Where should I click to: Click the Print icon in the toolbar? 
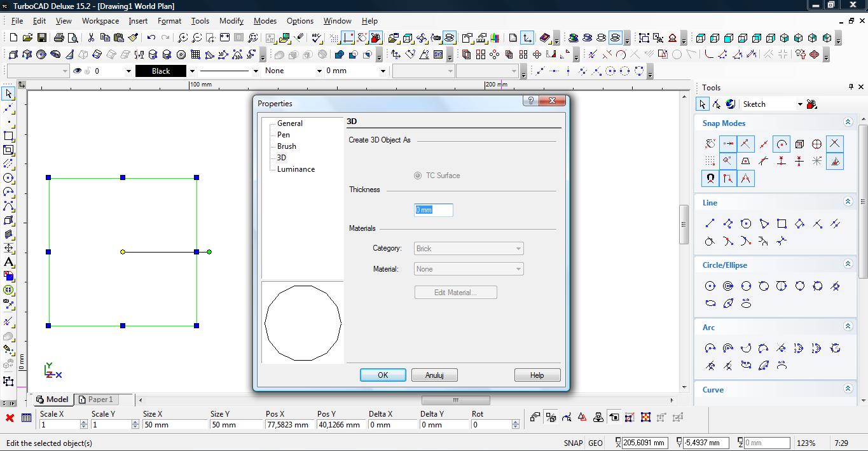pyautogui.click(x=60, y=38)
